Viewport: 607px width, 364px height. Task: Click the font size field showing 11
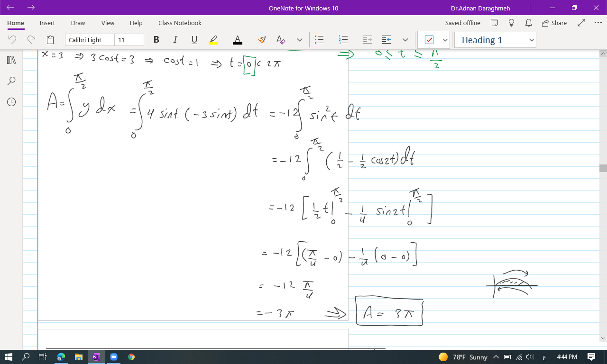129,40
